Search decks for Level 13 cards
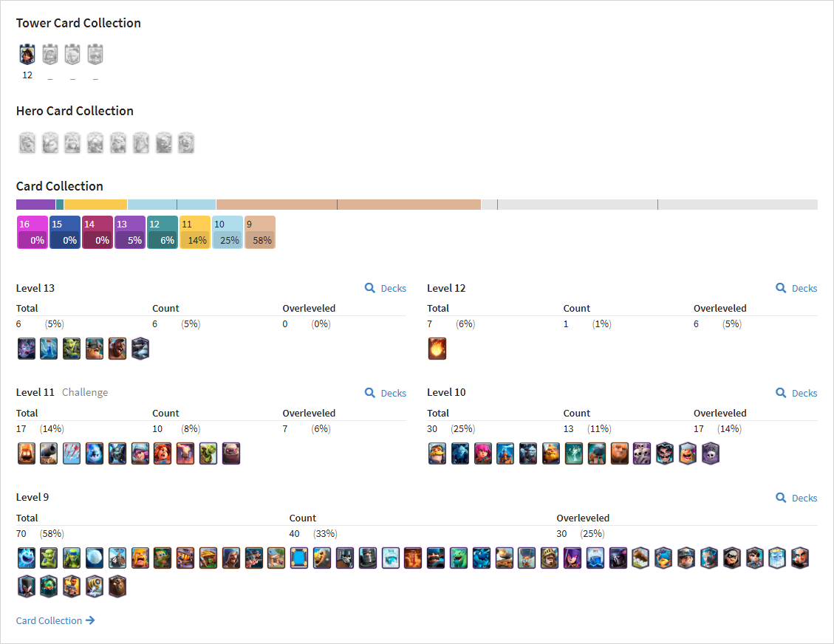 point(386,288)
